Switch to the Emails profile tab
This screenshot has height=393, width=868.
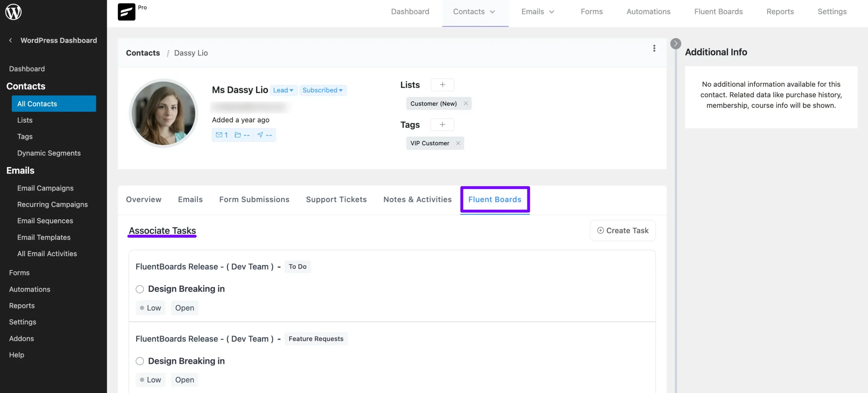coord(190,200)
